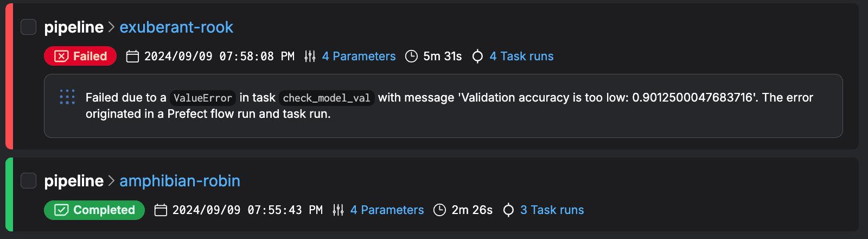Screen dimensions: 868x239
Task: Open the amphibian-robin flow run
Action: tap(180, 181)
